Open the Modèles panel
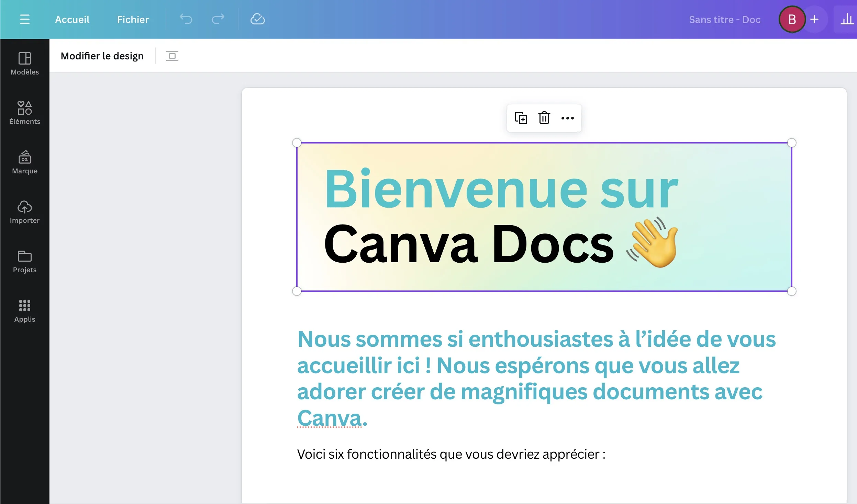 click(x=24, y=64)
